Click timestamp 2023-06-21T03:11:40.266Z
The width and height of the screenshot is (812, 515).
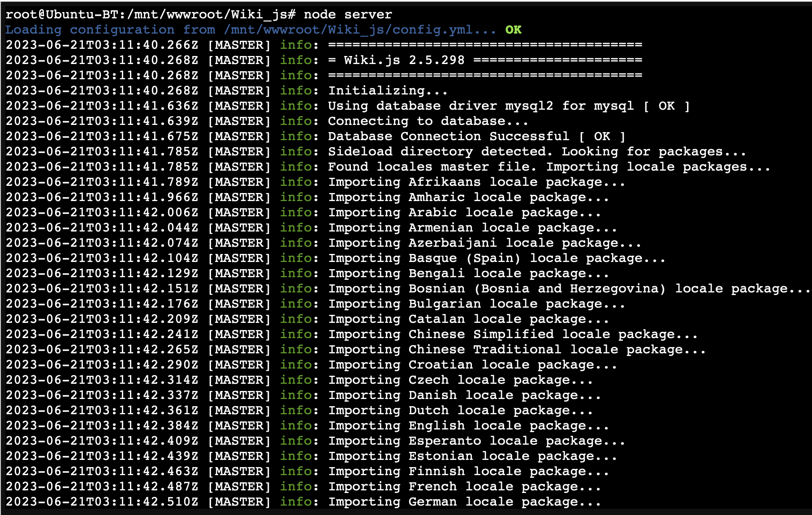(x=102, y=45)
